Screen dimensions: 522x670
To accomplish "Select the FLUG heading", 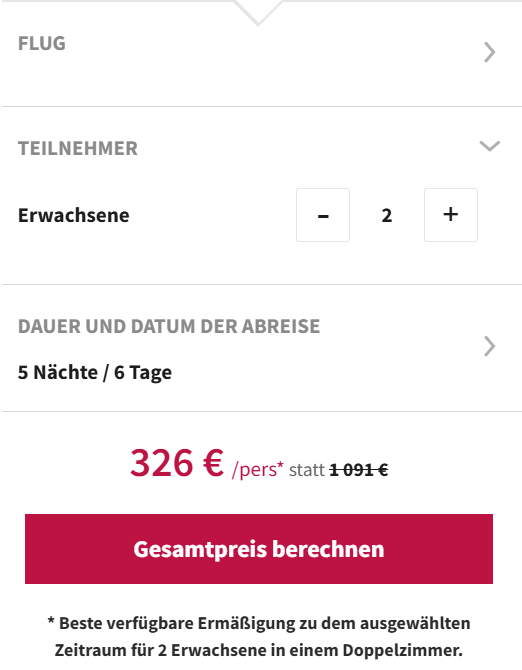I will pos(42,43).
